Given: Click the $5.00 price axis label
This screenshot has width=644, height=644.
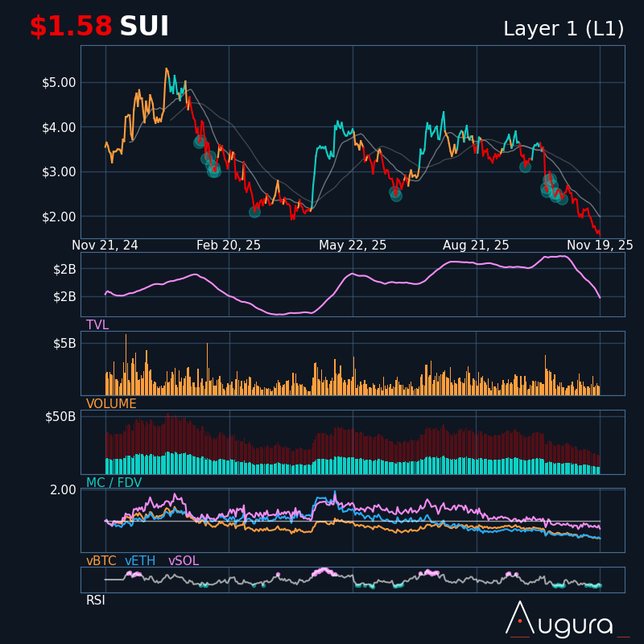Looking at the screenshot, I should point(59,82).
